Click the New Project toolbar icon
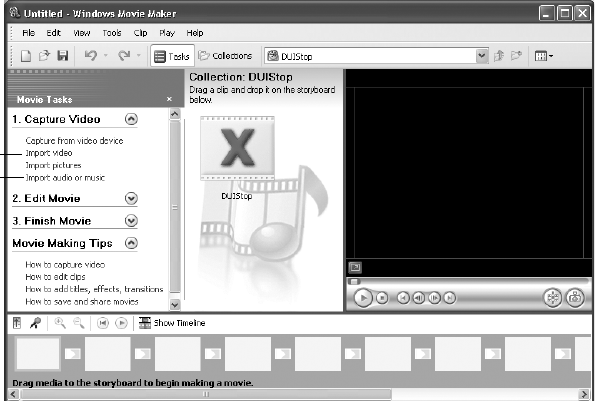This screenshot has width=595, height=401. [x=25, y=56]
